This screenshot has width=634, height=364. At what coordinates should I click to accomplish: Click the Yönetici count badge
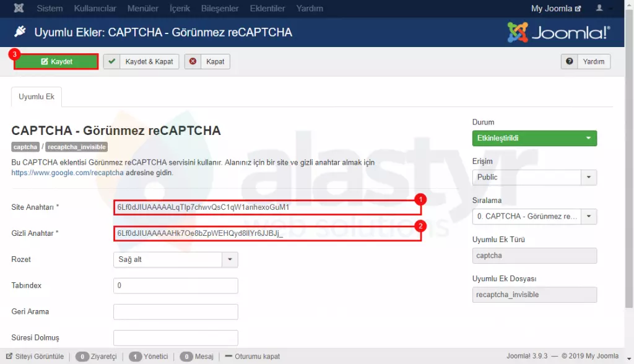(x=135, y=357)
